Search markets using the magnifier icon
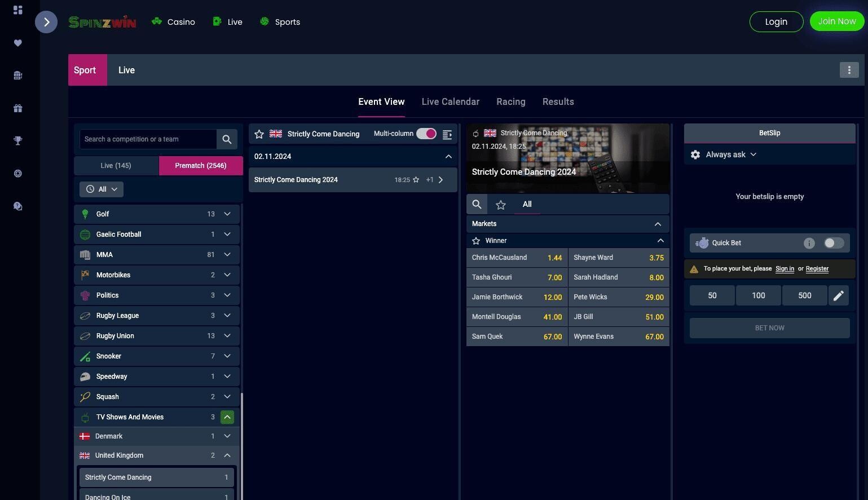This screenshot has height=500, width=868. 477,205
